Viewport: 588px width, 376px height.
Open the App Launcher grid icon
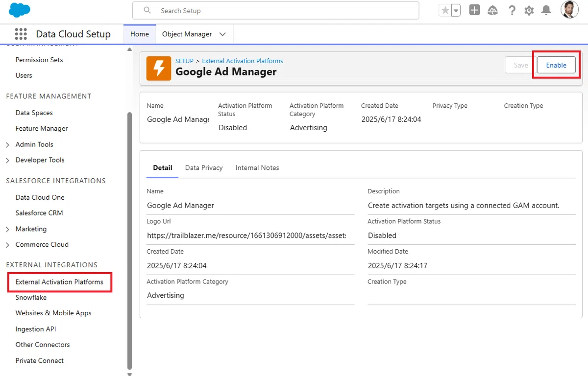pyautogui.click(x=21, y=34)
